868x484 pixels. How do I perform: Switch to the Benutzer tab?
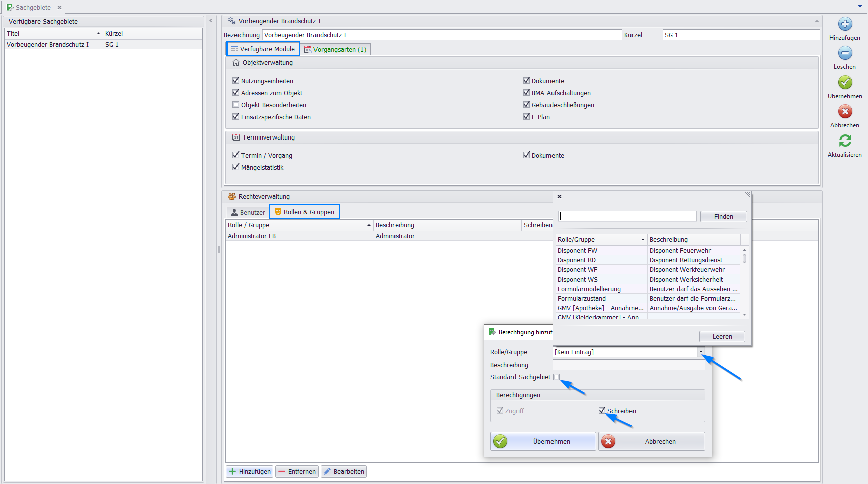pyautogui.click(x=248, y=212)
